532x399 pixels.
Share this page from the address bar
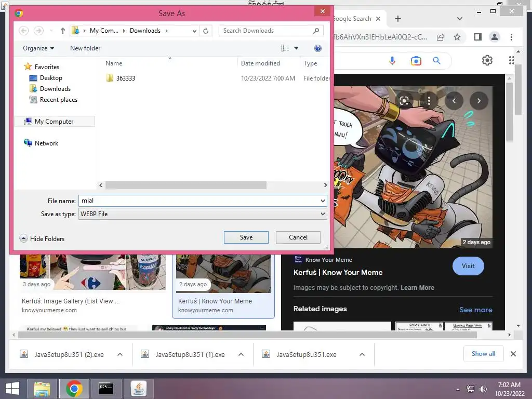(441, 37)
